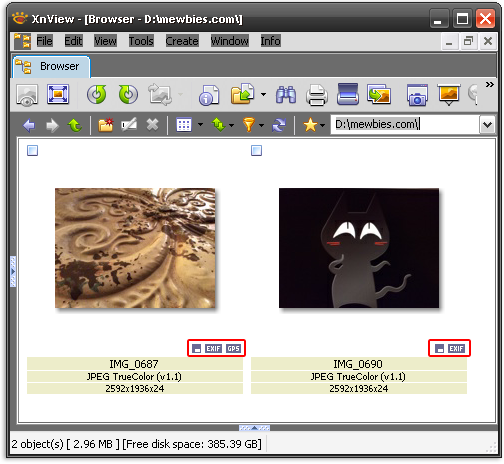Click the rotate right green arrow icon
This screenshot has height=464, width=504.
pyautogui.click(x=128, y=95)
